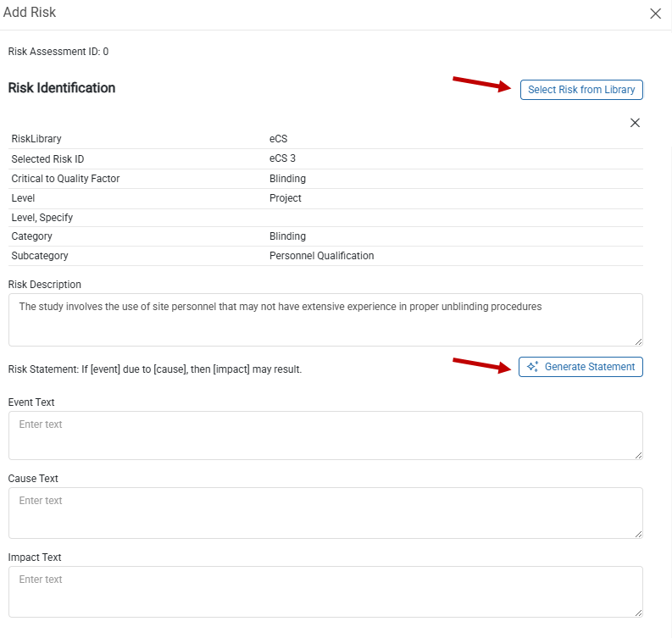Click the 'Impact Text' field label
The image size is (672, 638).
coord(35,558)
